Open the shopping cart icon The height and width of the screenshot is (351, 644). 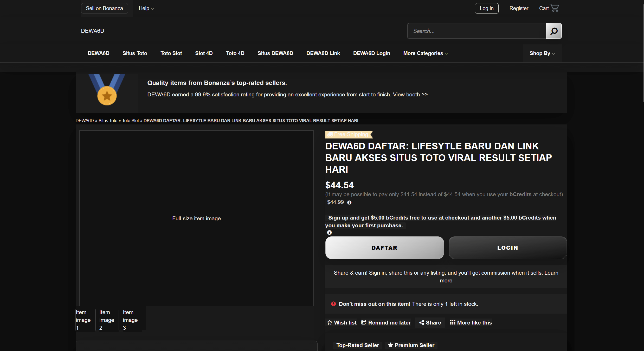(x=555, y=8)
